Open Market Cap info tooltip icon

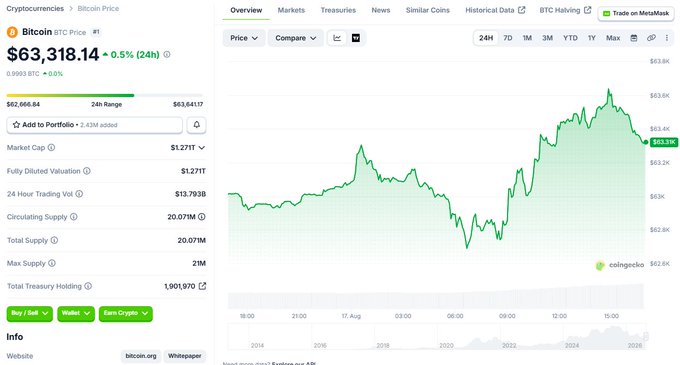[x=51, y=148]
